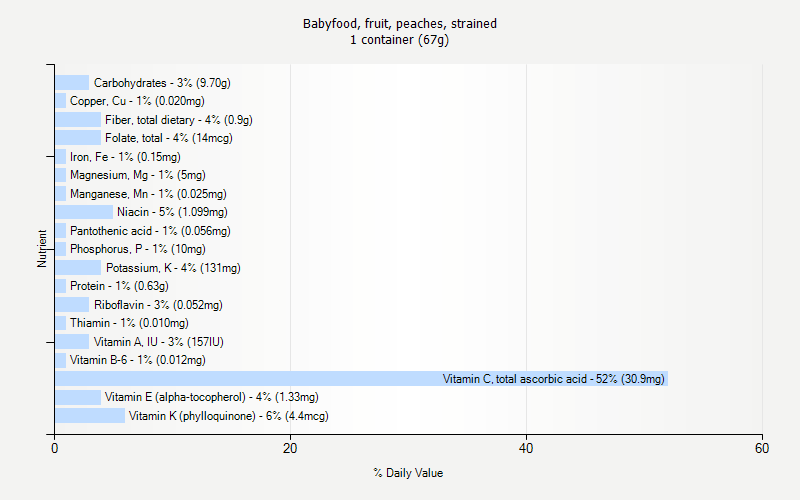Select the Manganese, Mn - 1% (0.025mg) label
The image size is (800, 500).
click(148, 194)
